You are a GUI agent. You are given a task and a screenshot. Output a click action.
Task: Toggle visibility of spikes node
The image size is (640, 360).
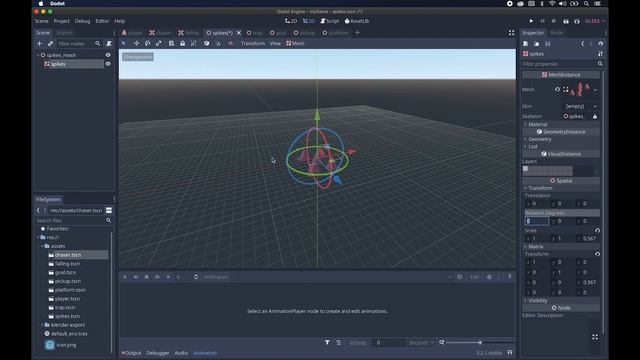(x=108, y=64)
